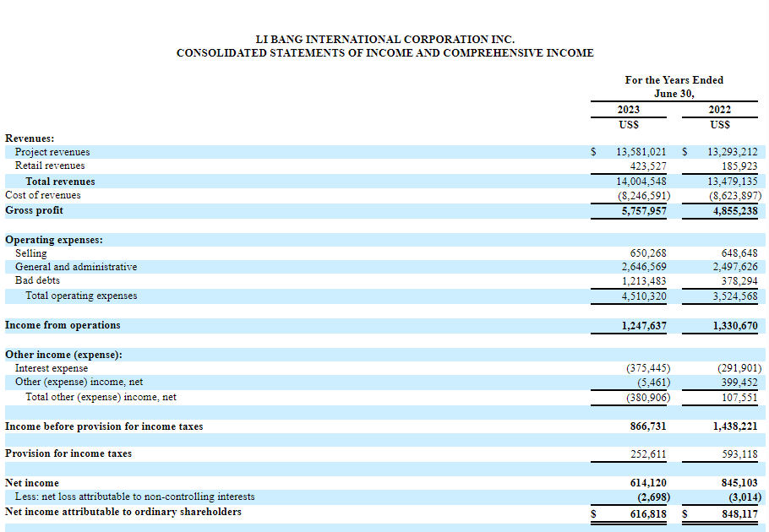
Task: Click the total revenues value 14,004,548
Action: [x=641, y=182]
